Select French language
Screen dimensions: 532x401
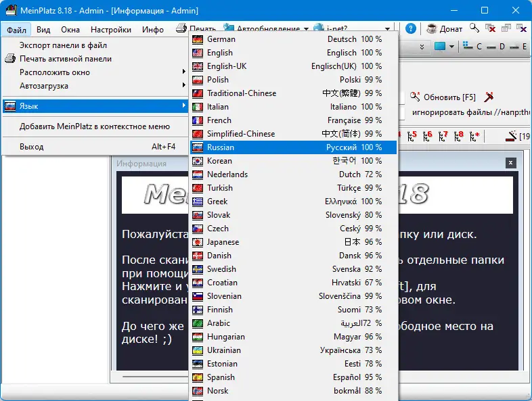click(x=293, y=120)
